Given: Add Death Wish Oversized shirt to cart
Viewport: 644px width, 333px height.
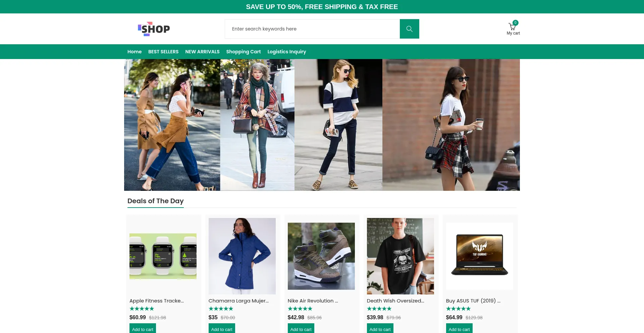Looking at the screenshot, I should (x=380, y=329).
